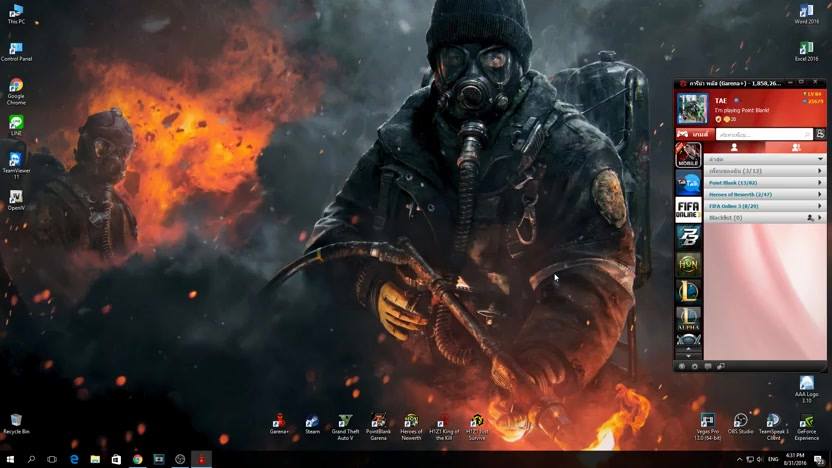Select the Grand Theft Auto V desktop shortcut
Image resolution: width=832 pixels, height=468 pixels.
[345, 427]
